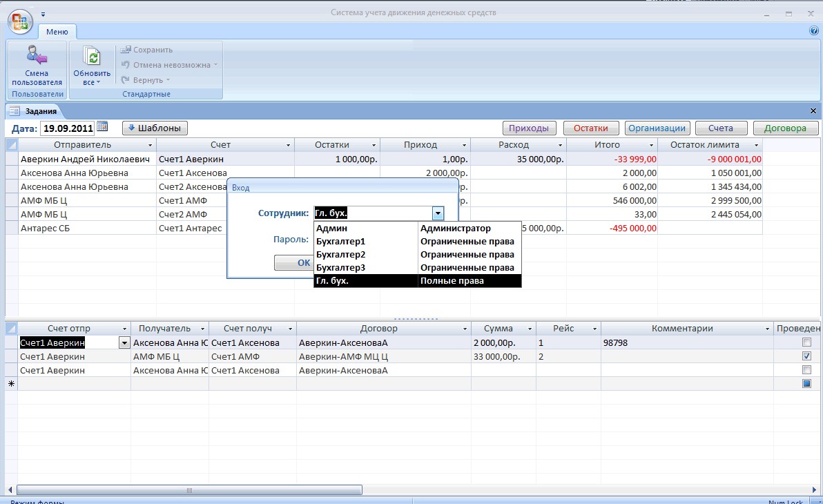
Task: Open the dropdown arrow in the Счет1 Аверкин cell
Action: [124, 343]
